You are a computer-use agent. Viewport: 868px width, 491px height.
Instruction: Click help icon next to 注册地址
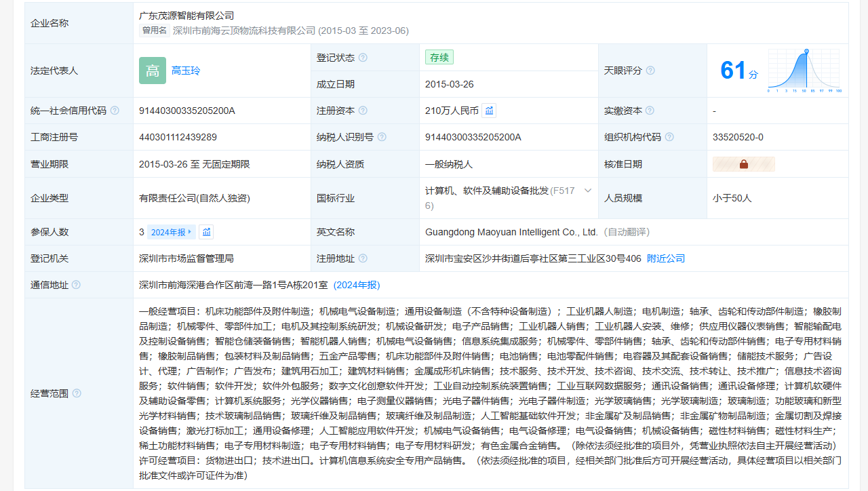coord(363,258)
